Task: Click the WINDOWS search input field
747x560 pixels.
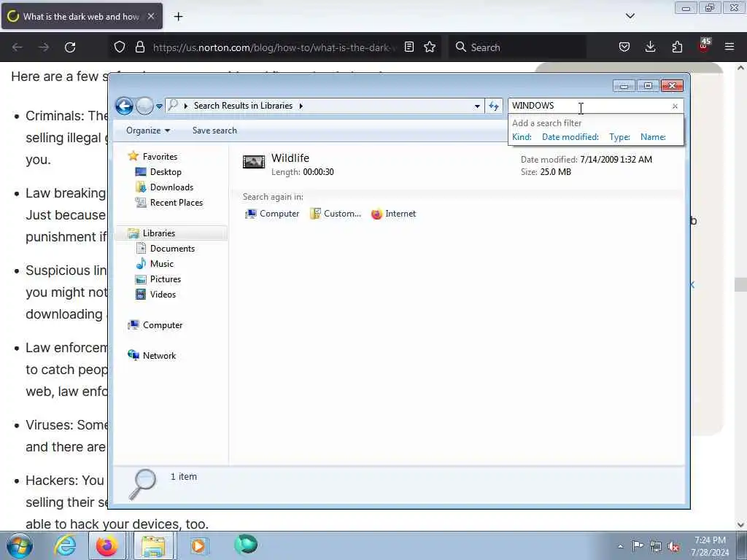Action: pyautogui.click(x=589, y=106)
